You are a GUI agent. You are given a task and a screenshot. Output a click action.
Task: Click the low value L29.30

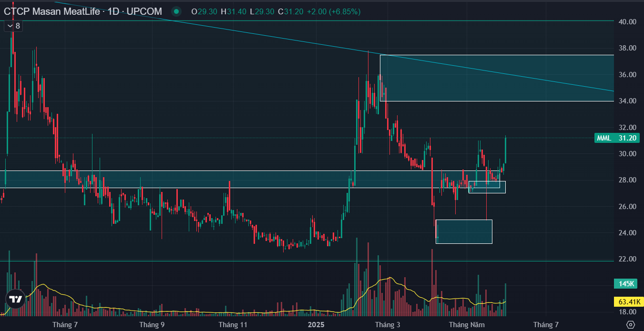pyautogui.click(x=262, y=11)
